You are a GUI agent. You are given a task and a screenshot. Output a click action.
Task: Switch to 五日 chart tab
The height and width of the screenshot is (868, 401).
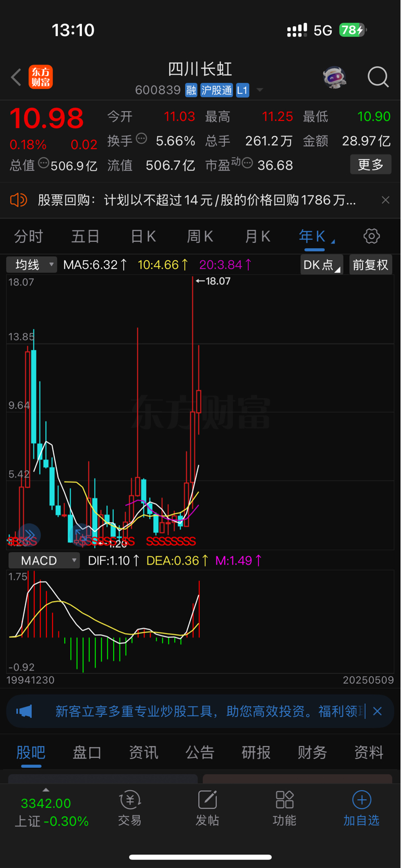(x=86, y=237)
